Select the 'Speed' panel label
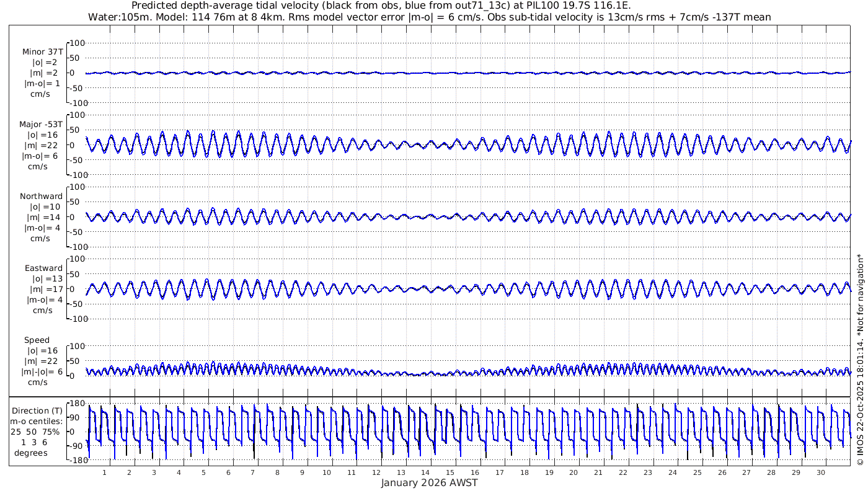 37,340
